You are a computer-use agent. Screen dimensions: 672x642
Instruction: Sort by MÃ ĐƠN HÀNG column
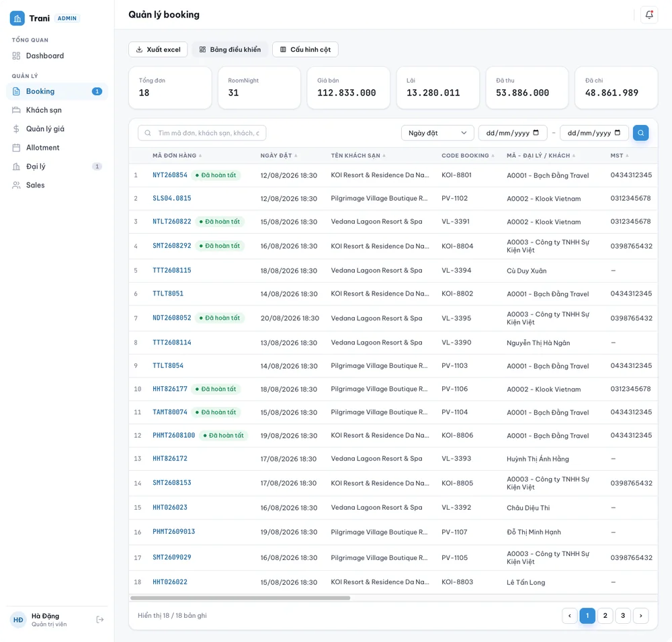point(177,156)
